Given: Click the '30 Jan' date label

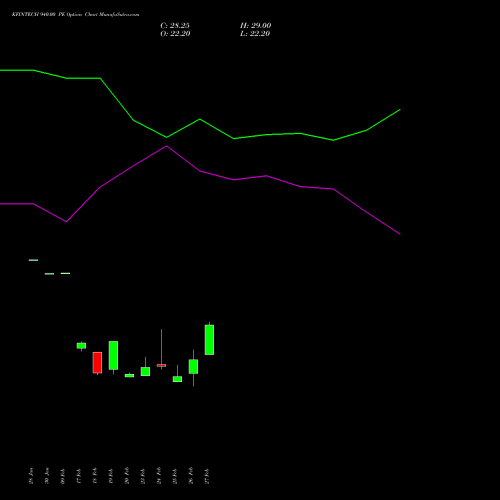Looking at the screenshot, I should (x=47, y=476).
